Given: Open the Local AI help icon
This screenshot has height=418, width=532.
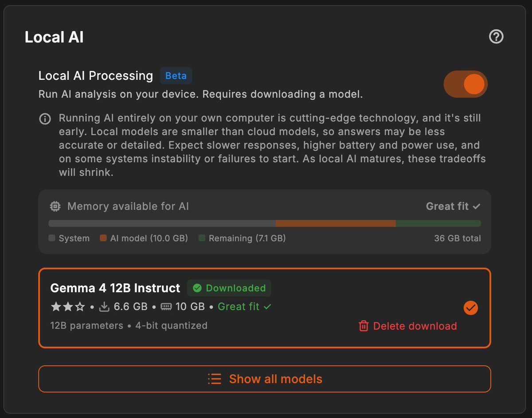Looking at the screenshot, I should pos(496,36).
